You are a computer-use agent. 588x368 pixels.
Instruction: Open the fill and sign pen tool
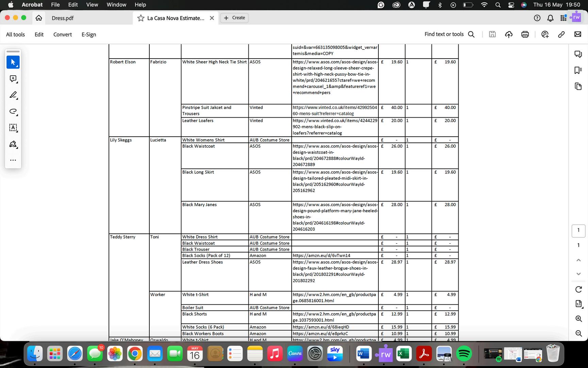pos(13,144)
